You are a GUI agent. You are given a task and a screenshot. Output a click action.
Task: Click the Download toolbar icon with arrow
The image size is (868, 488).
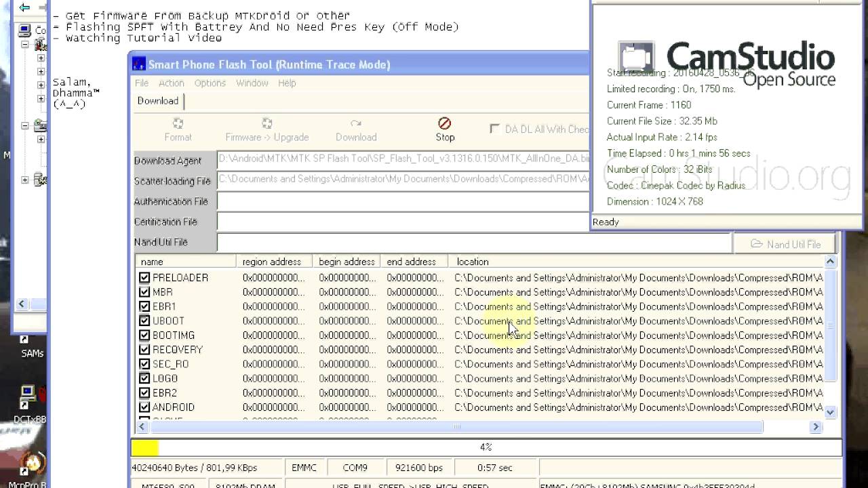click(x=355, y=123)
